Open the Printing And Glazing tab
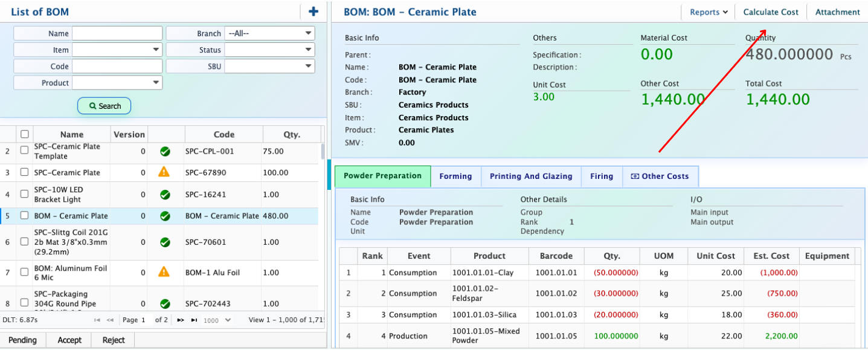 coord(531,177)
